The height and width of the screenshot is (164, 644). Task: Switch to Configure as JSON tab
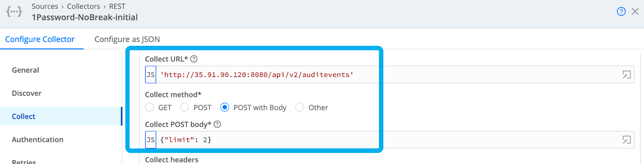pos(127,39)
